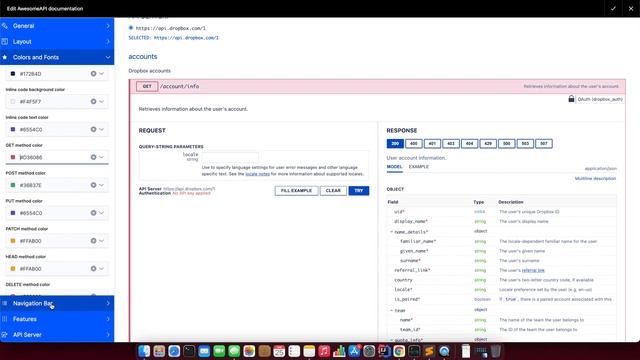Confirm edits with the checkmark icon
The width and height of the screenshot is (640, 360).
613,8
